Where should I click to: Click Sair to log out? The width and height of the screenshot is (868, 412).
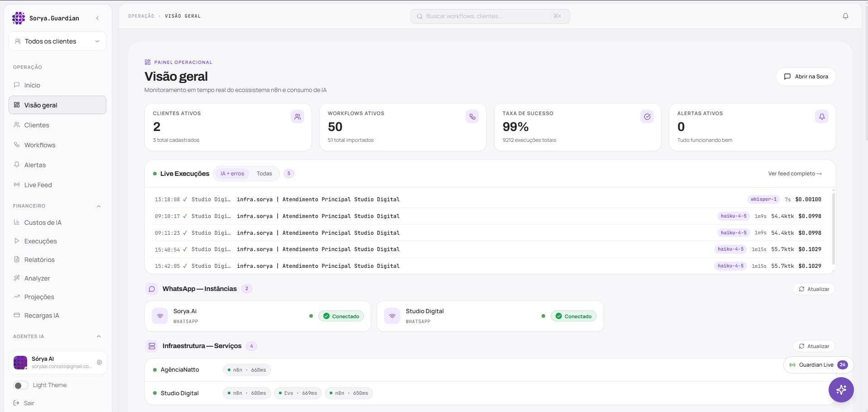click(x=24, y=403)
